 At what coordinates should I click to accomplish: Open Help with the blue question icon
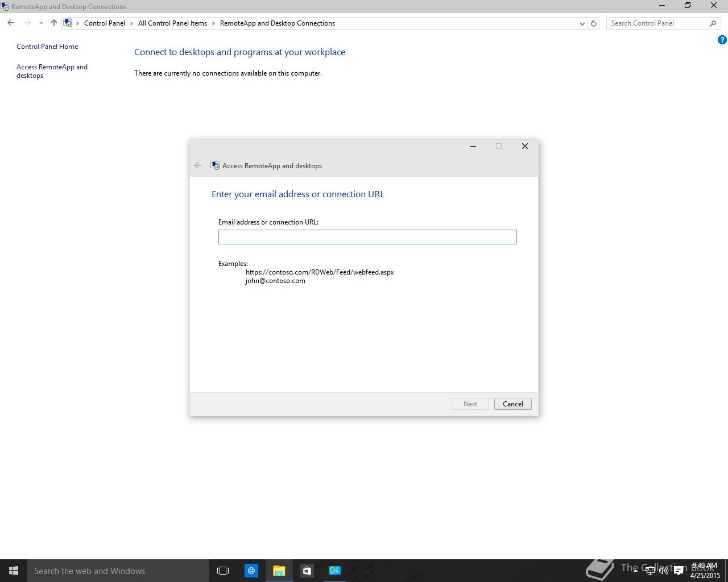pos(722,40)
